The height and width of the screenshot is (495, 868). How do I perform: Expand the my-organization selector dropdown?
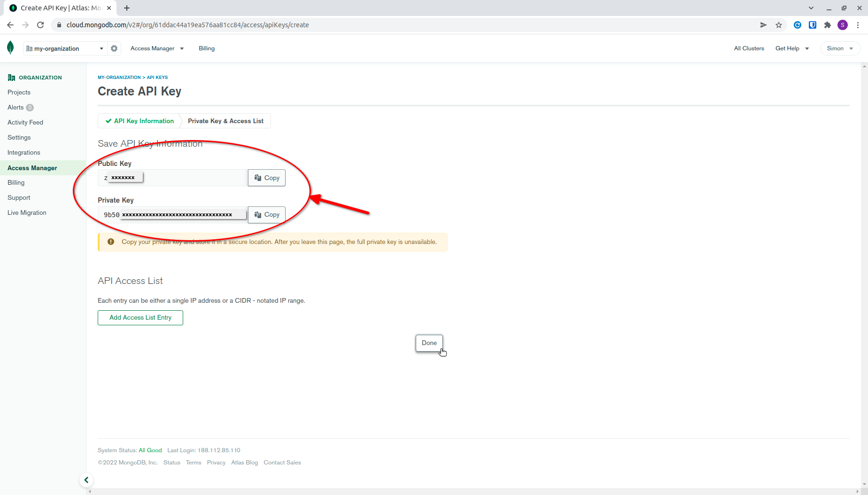click(x=65, y=48)
